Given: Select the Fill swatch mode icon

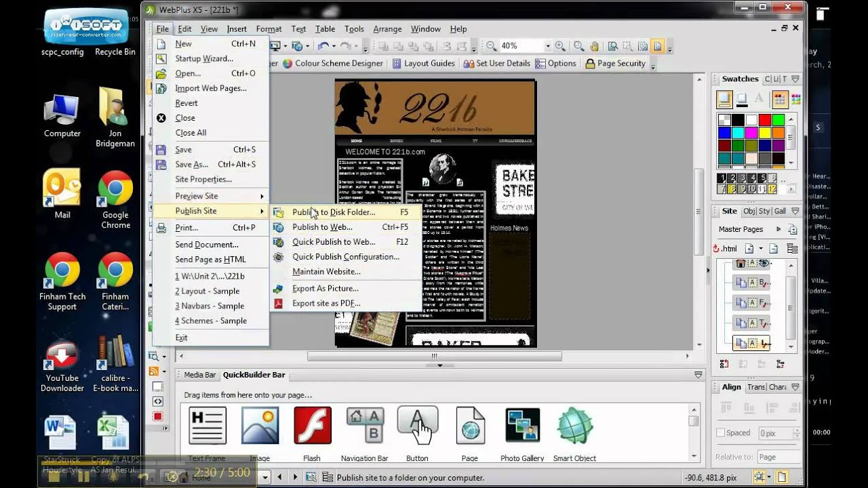Looking at the screenshot, I should (x=724, y=100).
